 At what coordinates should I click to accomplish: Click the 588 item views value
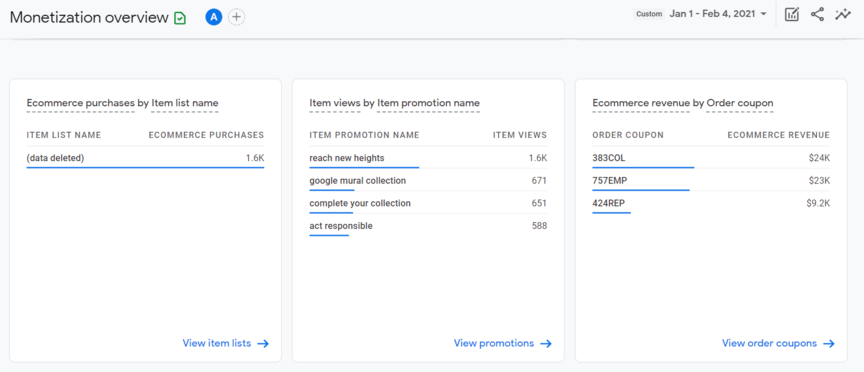539,226
